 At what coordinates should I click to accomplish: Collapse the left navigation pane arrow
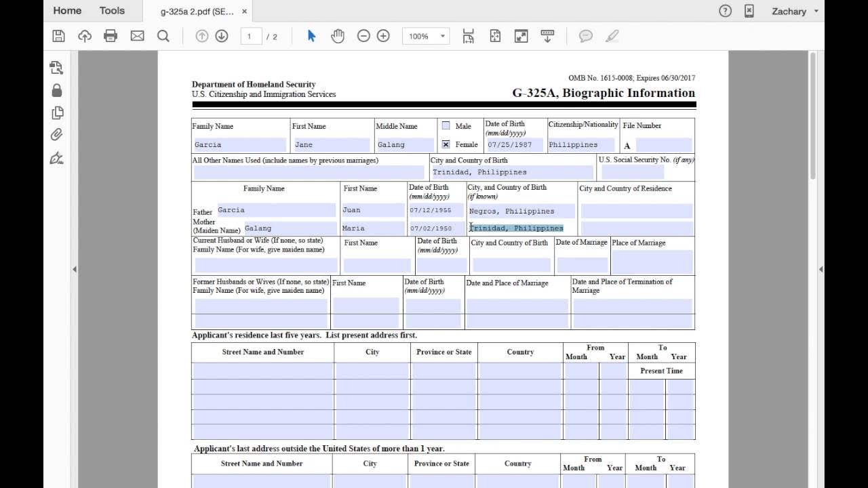point(74,269)
